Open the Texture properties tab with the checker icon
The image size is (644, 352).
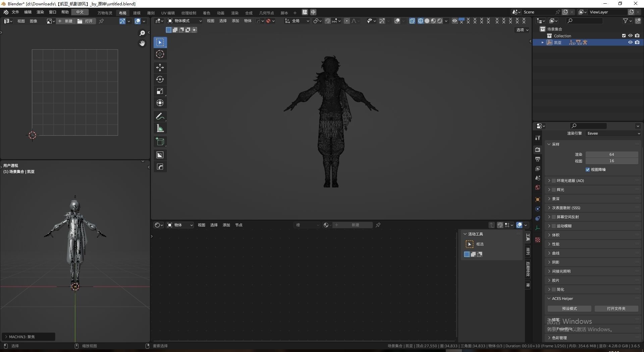[x=538, y=239]
